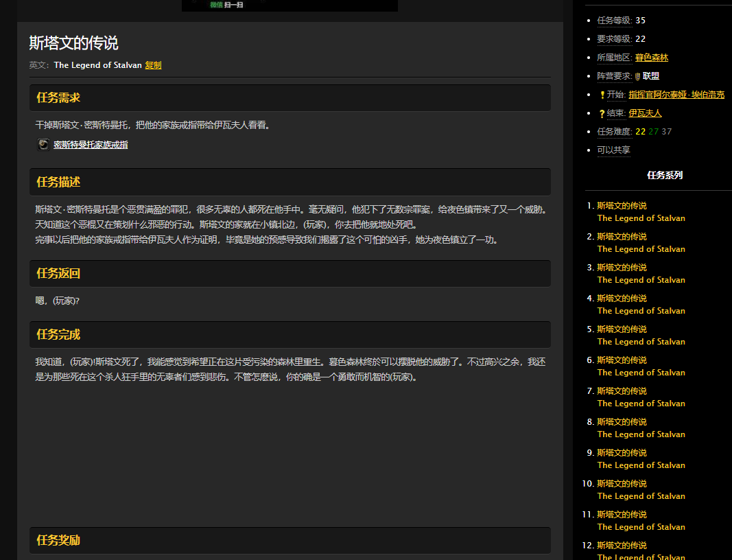This screenshot has height=560, width=732.
Task: Click the Alliance faction shield icon
Action: pos(637,76)
